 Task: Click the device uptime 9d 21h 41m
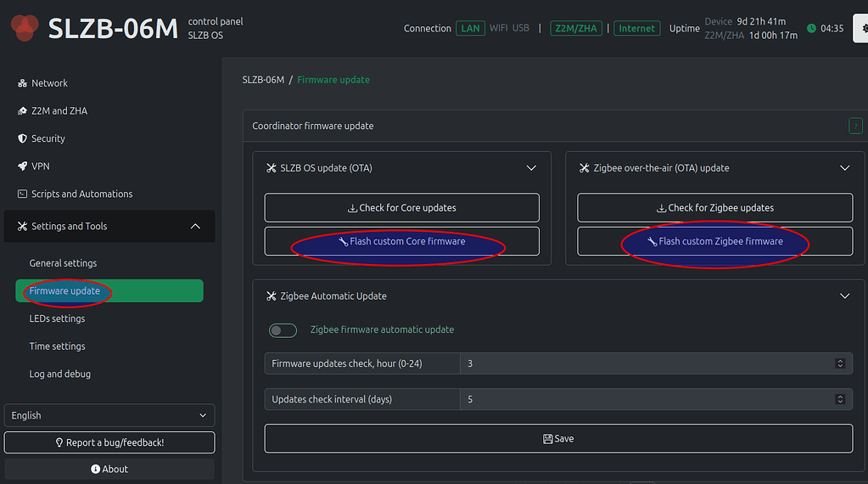[761, 21]
